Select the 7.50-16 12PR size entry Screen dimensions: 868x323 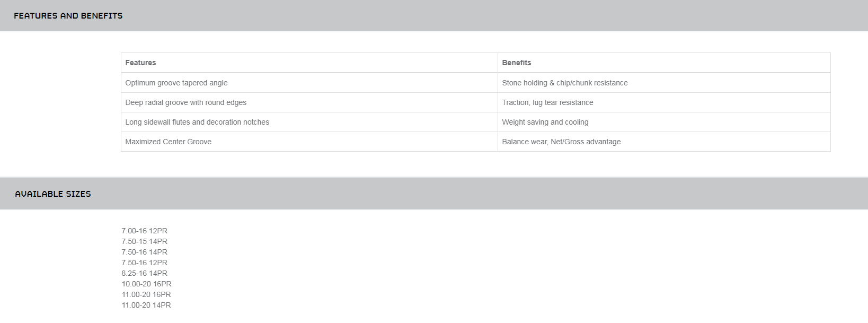[144, 263]
